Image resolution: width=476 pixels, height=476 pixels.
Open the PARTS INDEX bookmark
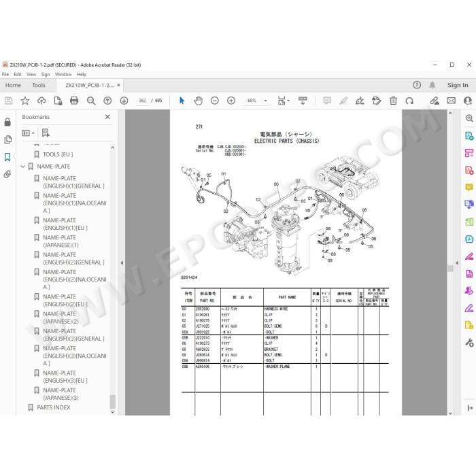(x=54, y=407)
